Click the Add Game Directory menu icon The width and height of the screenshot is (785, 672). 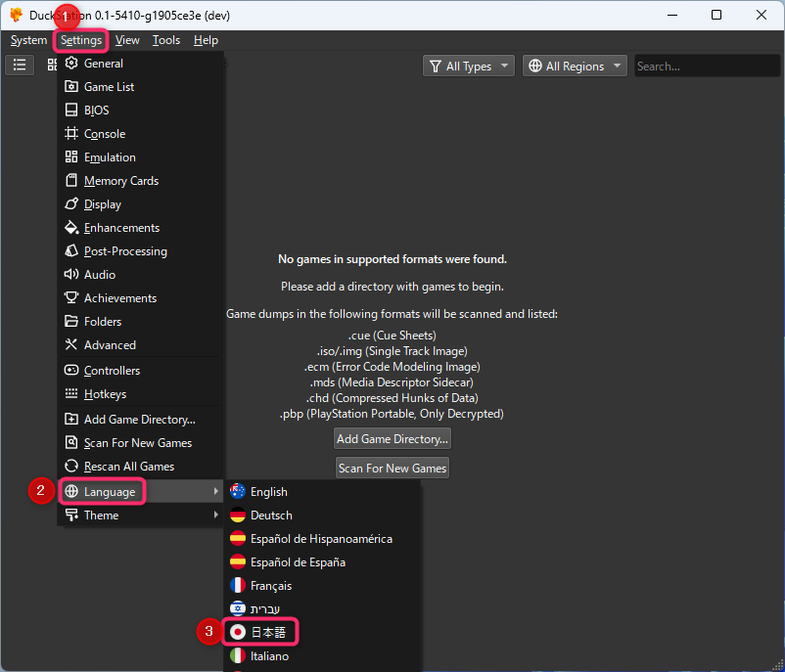coord(71,420)
